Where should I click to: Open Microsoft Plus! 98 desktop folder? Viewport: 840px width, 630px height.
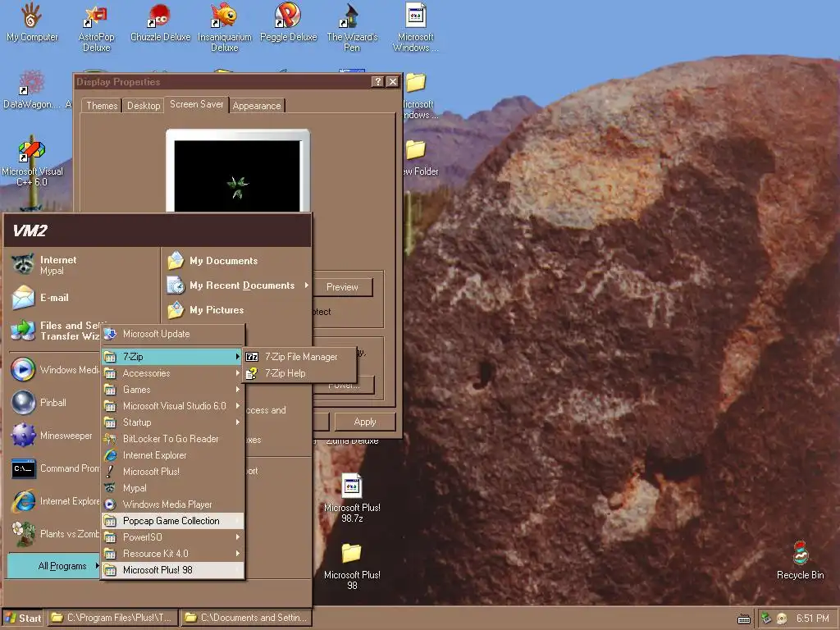click(352, 566)
